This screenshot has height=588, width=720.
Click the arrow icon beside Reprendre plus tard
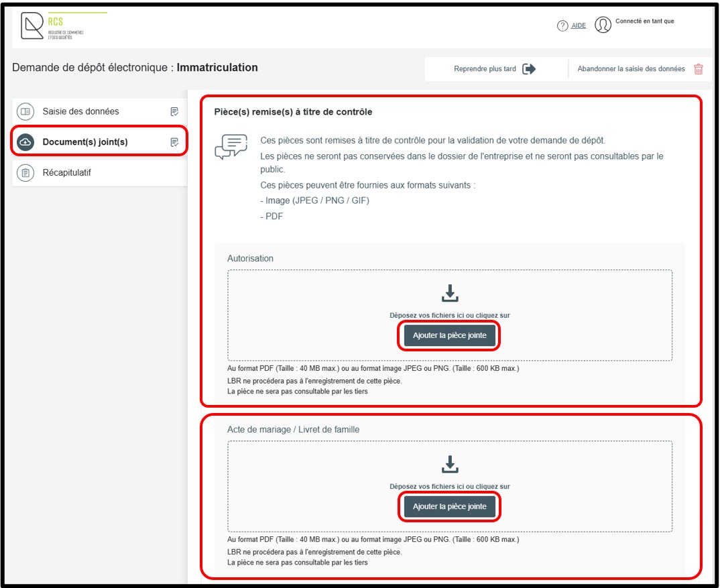click(529, 69)
